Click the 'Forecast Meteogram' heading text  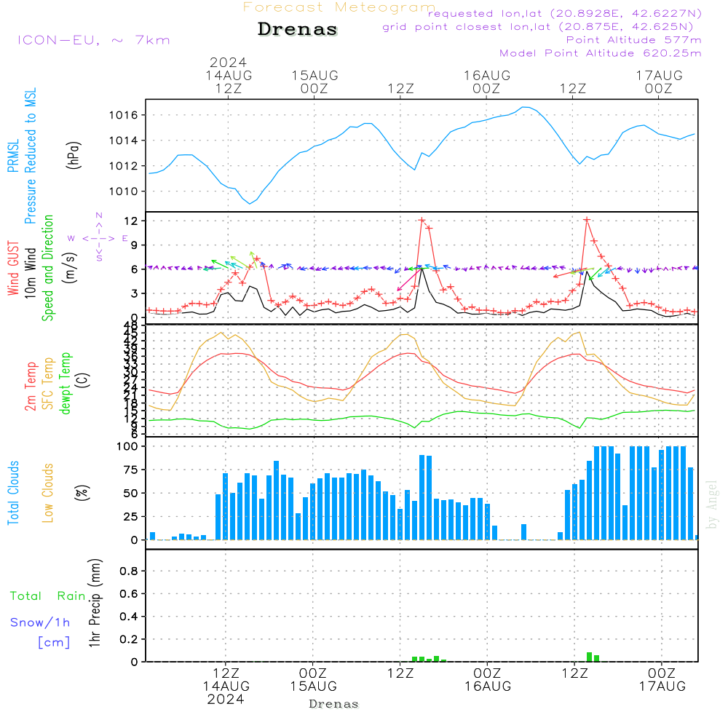click(339, 7)
